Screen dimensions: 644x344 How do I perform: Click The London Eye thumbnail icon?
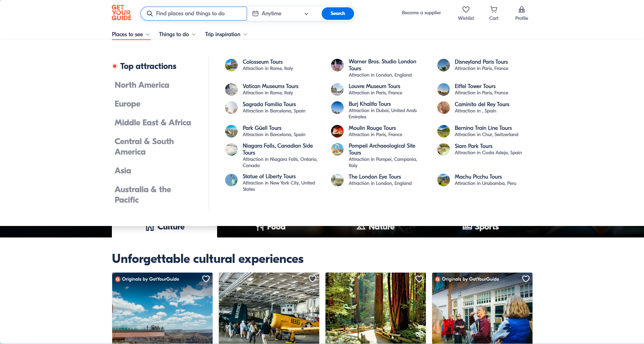coord(337,180)
